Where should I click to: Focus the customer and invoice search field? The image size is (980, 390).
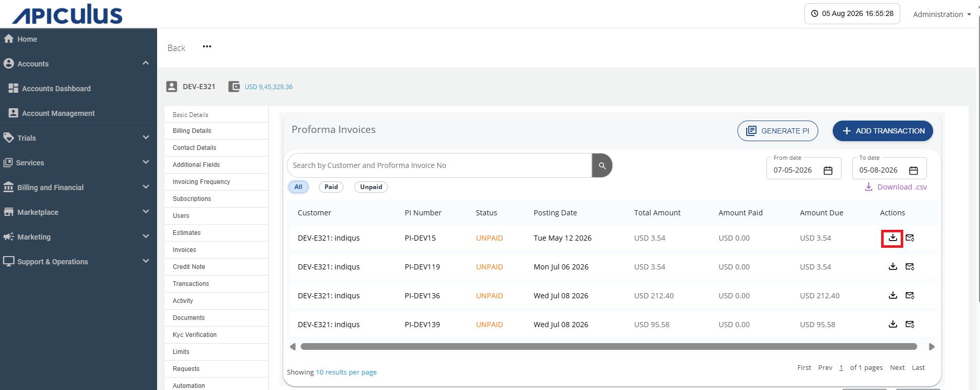pos(439,165)
